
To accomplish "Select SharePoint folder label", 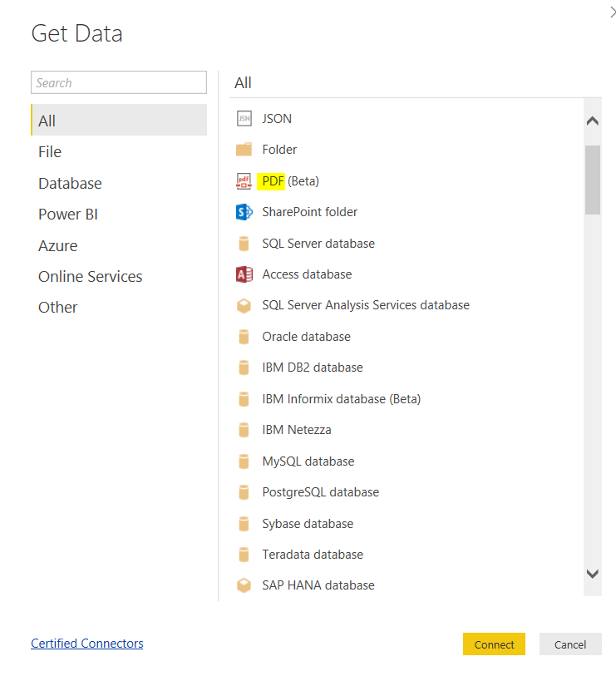I will click(x=309, y=212).
